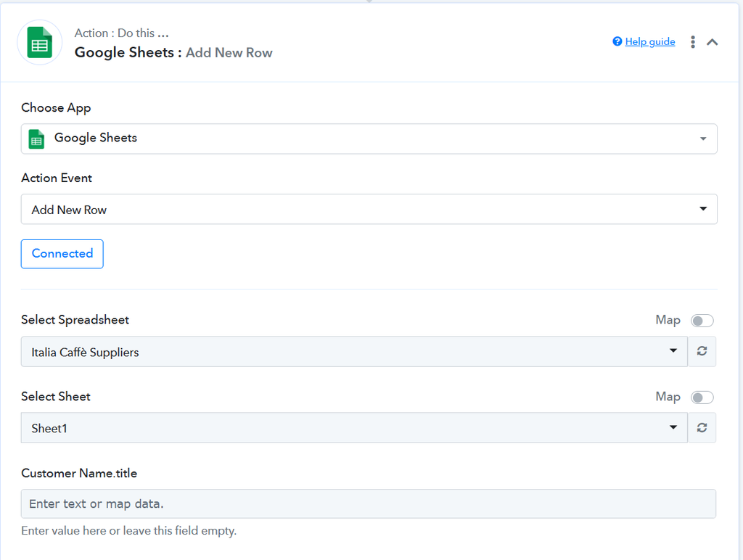743x560 pixels.
Task: Click the question mark help icon
Action: click(617, 41)
